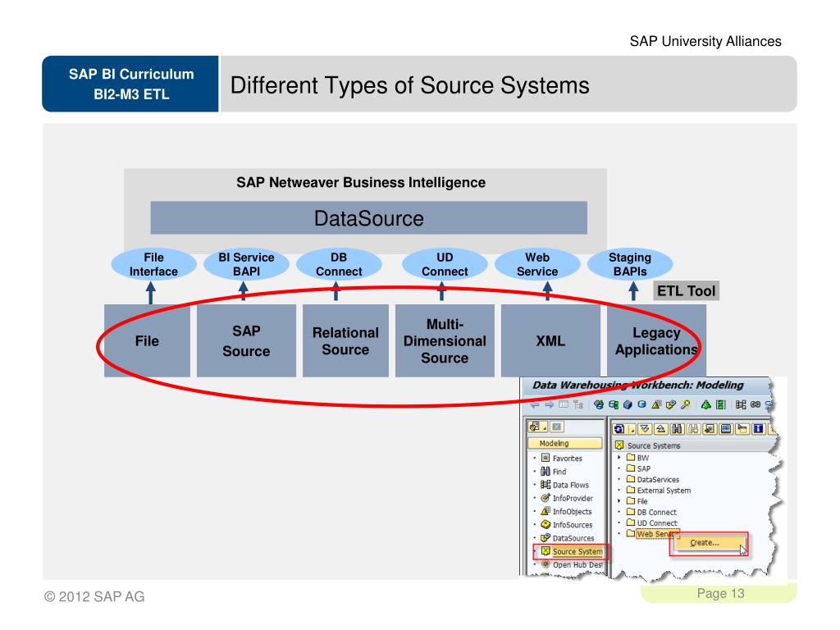The image size is (840, 630).
Task: Click the blue cylinder DataStore toolbar icon
Action: point(642,404)
